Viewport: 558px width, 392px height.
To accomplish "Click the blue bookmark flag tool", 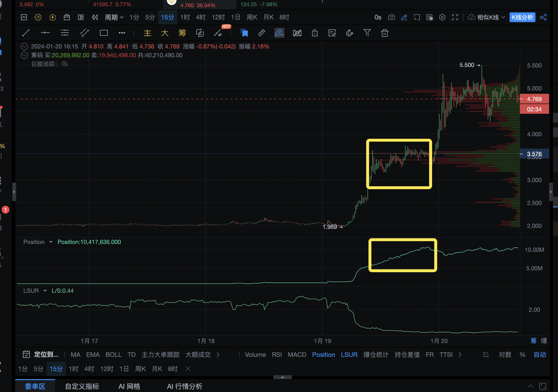I will (x=244, y=33).
